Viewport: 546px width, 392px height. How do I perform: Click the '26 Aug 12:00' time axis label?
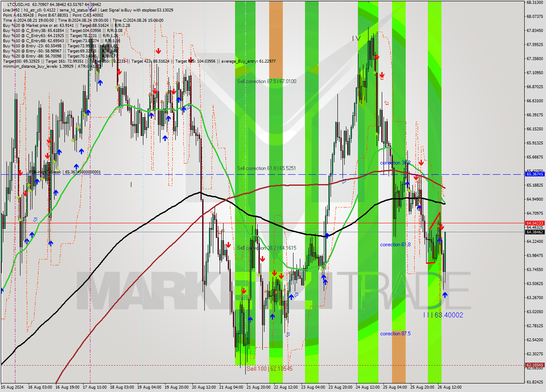click(x=450, y=387)
